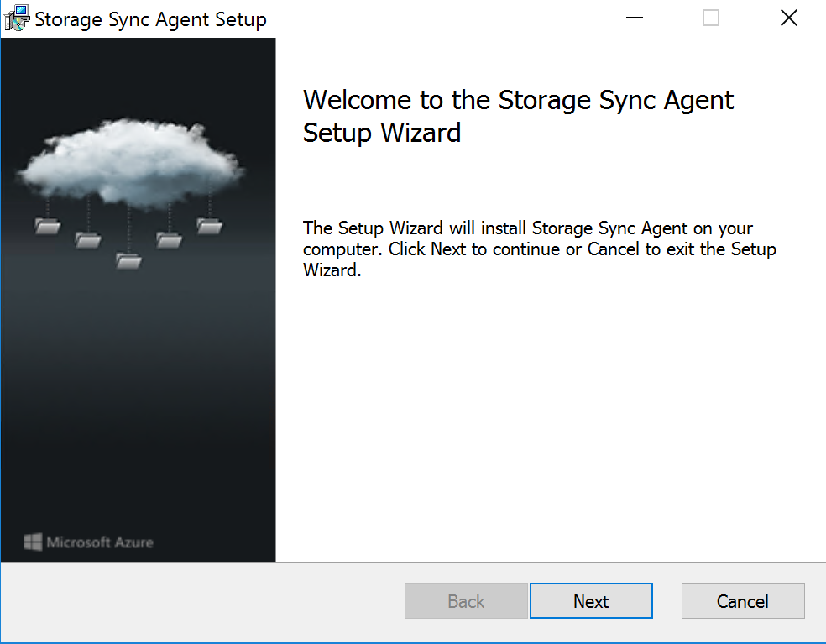
Task: Click the installer icon in the title bar
Action: click(17, 18)
